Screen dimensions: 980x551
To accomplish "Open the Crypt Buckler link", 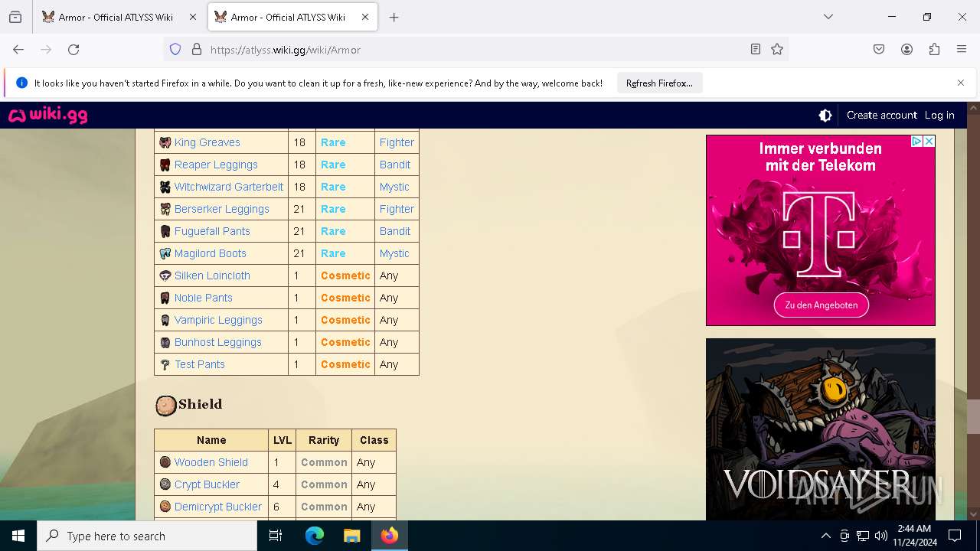I will pyautogui.click(x=207, y=484).
